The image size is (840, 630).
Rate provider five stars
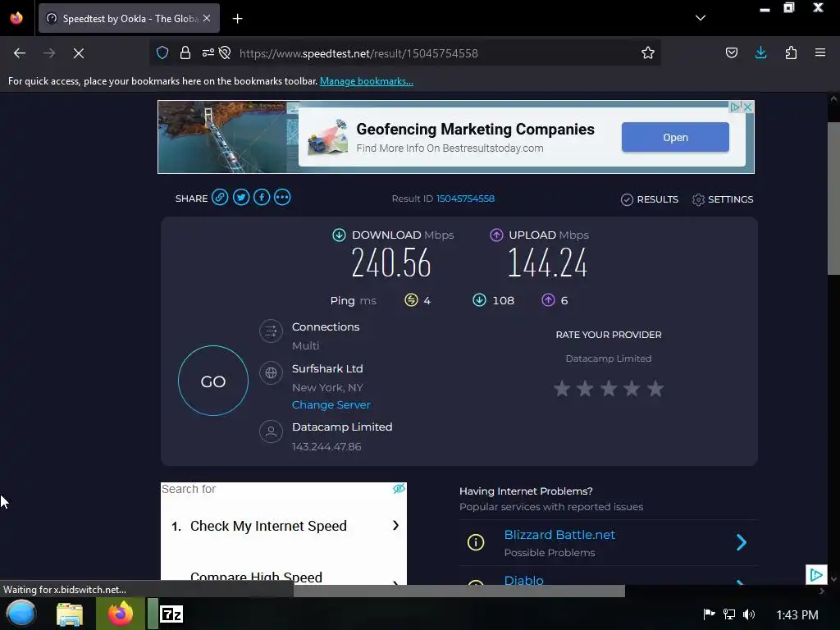pyautogui.click(x=655, y=388)
